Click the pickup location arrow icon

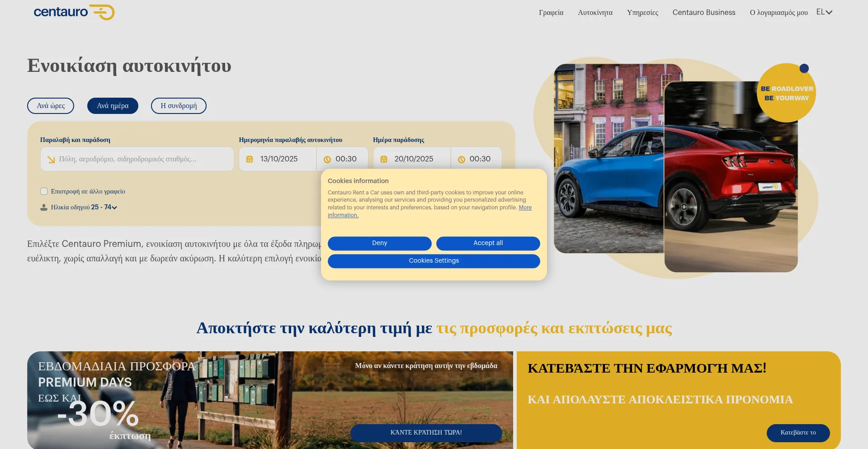[x=51, y=160]
